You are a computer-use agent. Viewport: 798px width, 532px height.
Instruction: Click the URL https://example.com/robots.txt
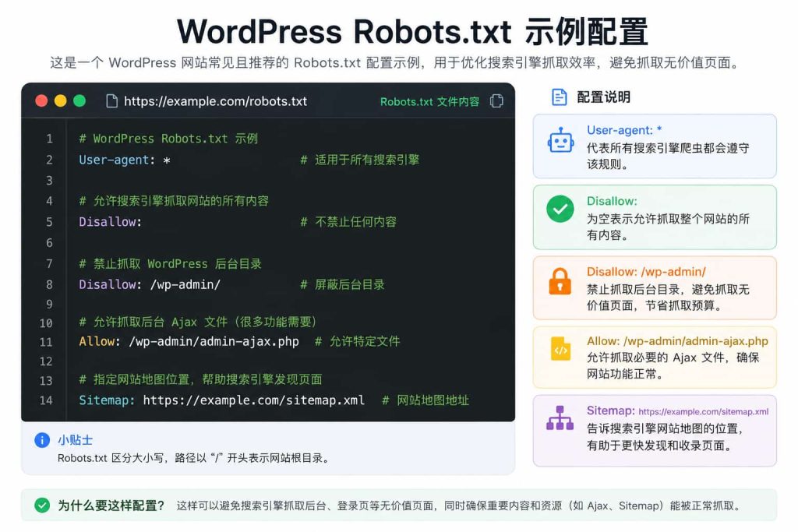point(215,101)
